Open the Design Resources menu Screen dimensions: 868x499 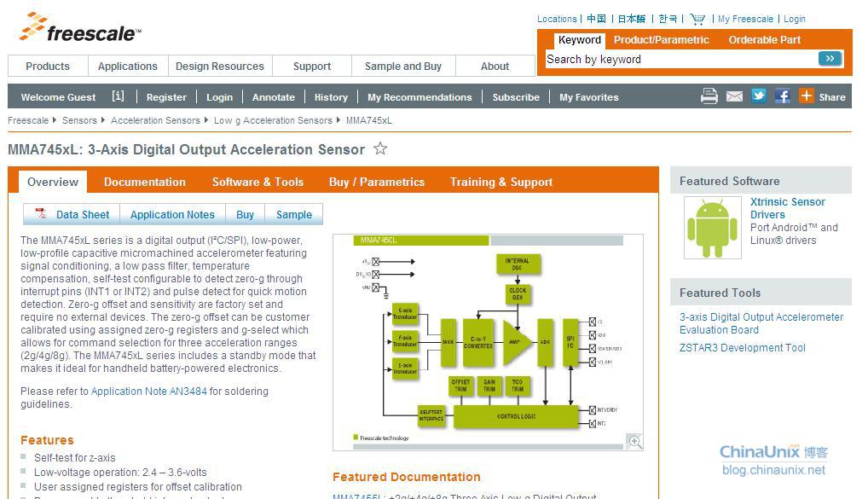[220, 67]
